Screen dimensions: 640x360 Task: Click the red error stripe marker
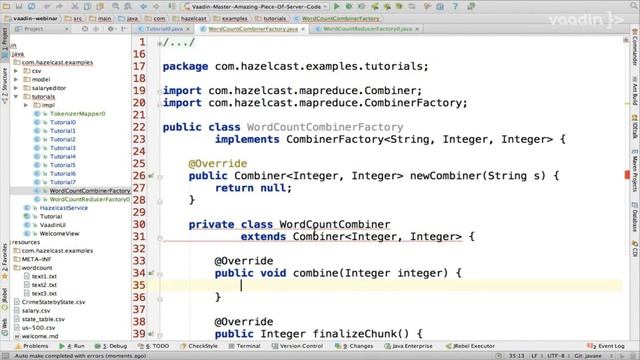point(627,175)
